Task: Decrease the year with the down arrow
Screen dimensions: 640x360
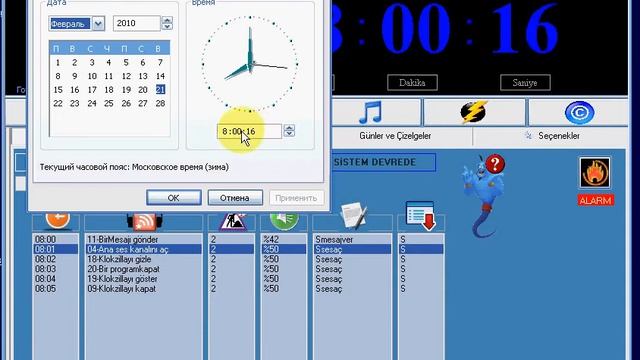Action: click(167, 27)
